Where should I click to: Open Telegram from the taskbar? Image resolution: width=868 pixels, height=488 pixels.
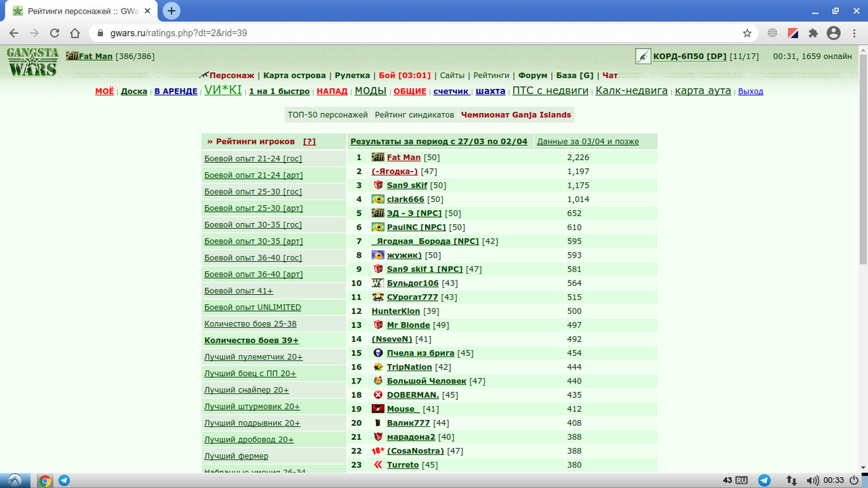point(64,481)
